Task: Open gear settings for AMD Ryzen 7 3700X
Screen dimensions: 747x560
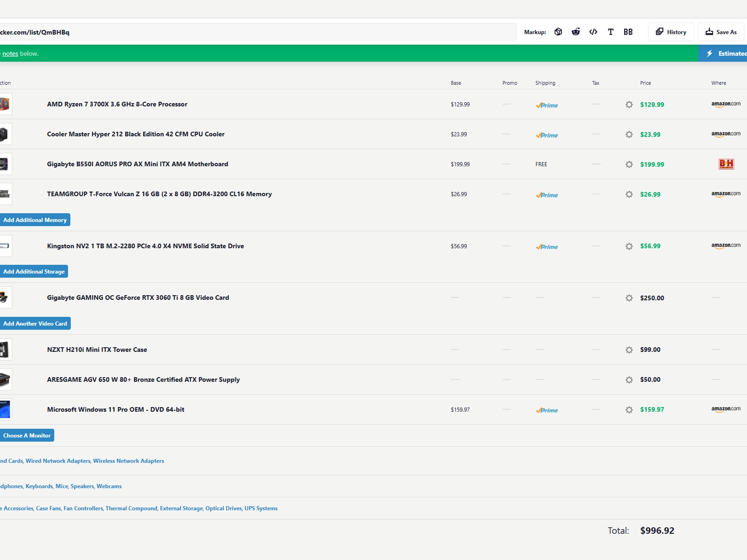Action: click(x=629, y=105)
